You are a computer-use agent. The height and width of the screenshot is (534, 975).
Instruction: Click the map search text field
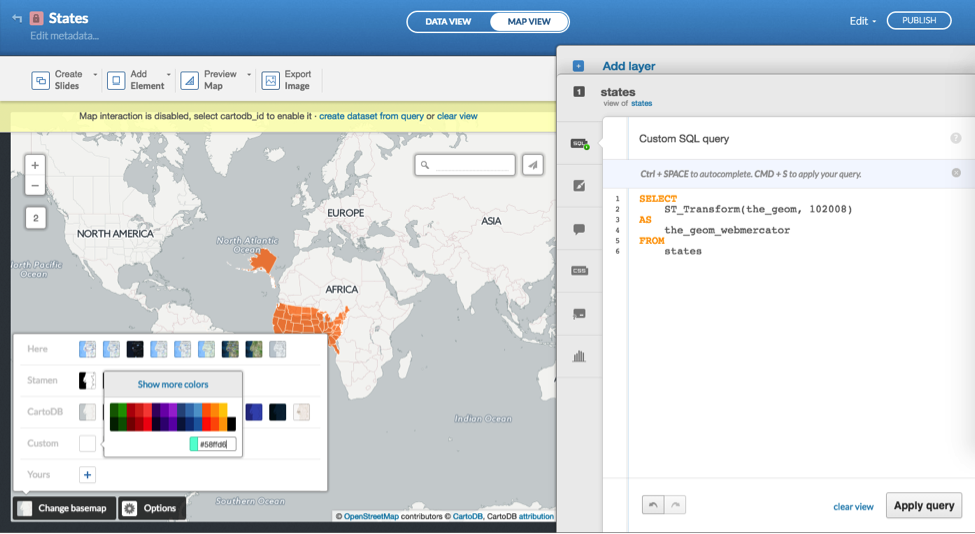(x=472, y=165)
